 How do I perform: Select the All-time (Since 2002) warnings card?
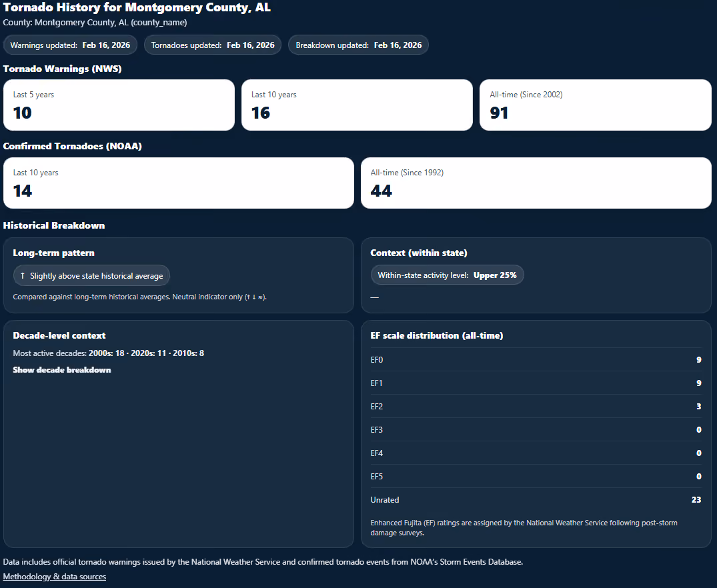[x=596, y=105]
